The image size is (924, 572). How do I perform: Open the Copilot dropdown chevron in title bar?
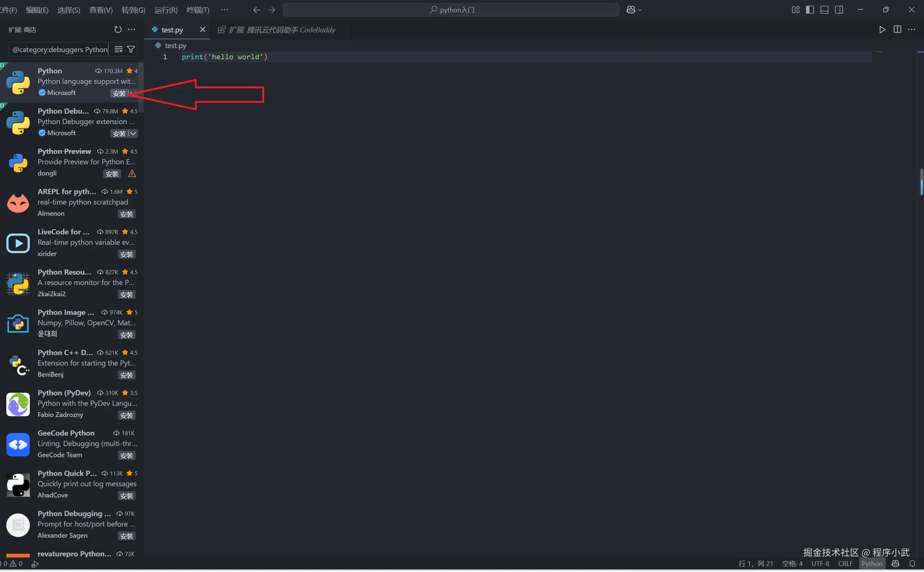[x=640, y=10]
